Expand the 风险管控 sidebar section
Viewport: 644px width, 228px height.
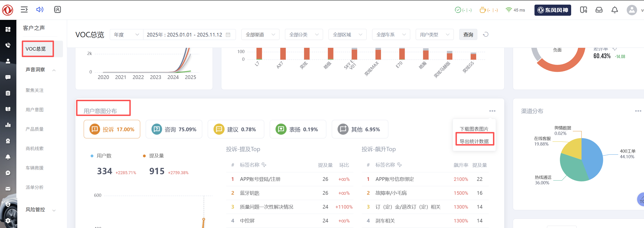[40, 210]
